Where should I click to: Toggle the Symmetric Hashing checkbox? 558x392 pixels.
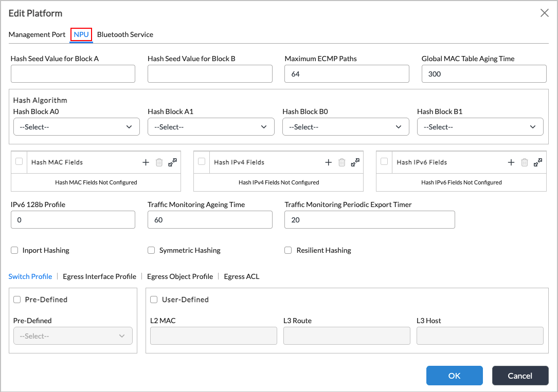[151, 250]
